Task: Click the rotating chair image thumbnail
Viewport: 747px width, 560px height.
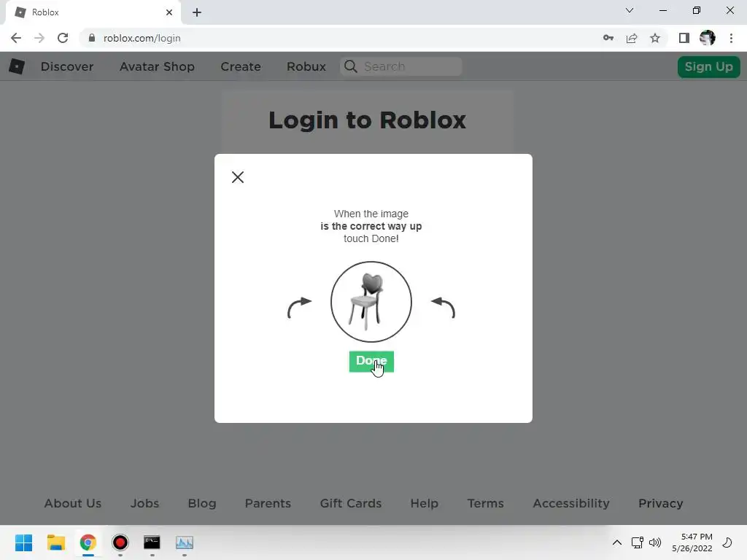Action: pos(371,301)
